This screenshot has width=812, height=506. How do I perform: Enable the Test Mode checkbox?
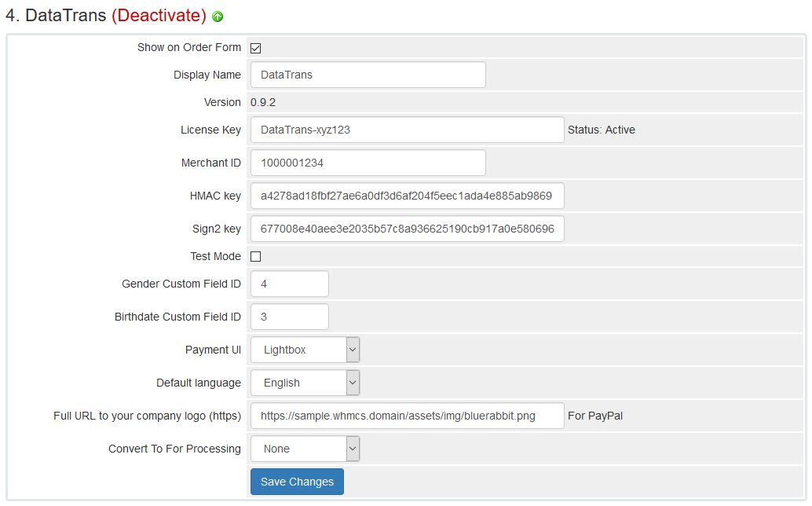click(255, 257)
